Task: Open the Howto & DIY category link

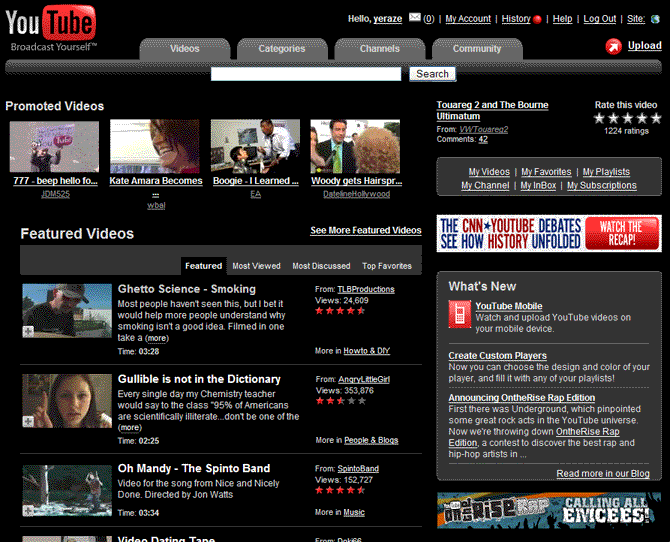Action: click(x=367, y=351)
